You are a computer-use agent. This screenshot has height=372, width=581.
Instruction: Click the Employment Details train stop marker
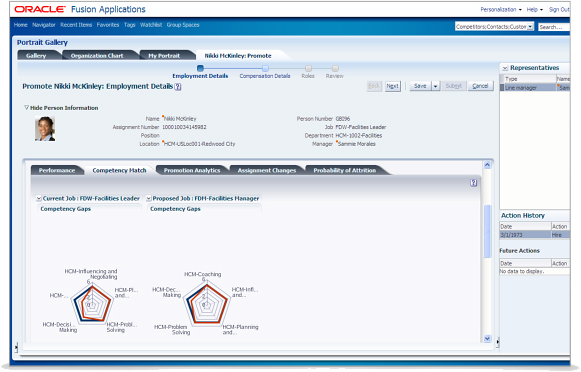click(x=200, y=68)
